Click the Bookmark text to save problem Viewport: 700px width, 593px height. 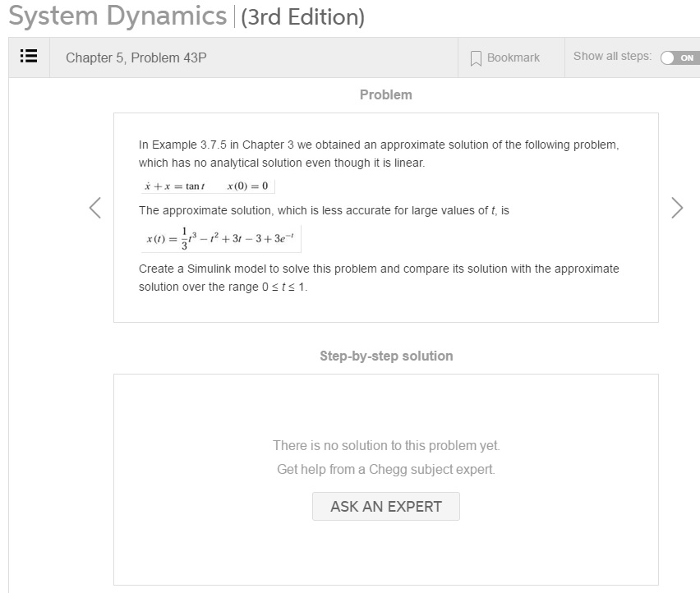point(512,57)
